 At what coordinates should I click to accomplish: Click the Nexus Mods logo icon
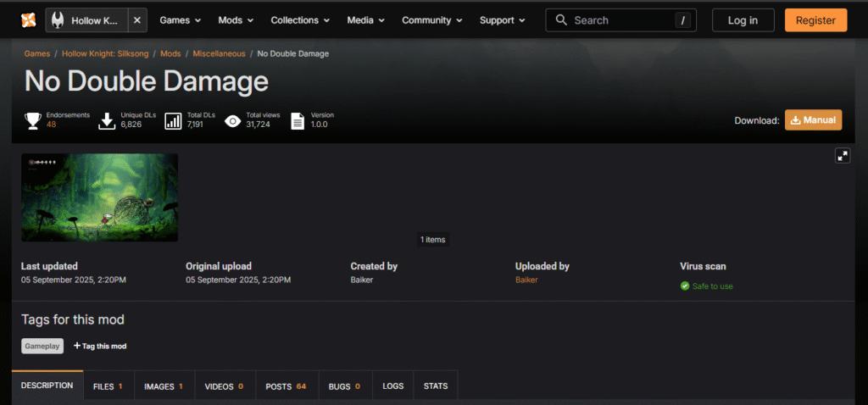(28, 20)
